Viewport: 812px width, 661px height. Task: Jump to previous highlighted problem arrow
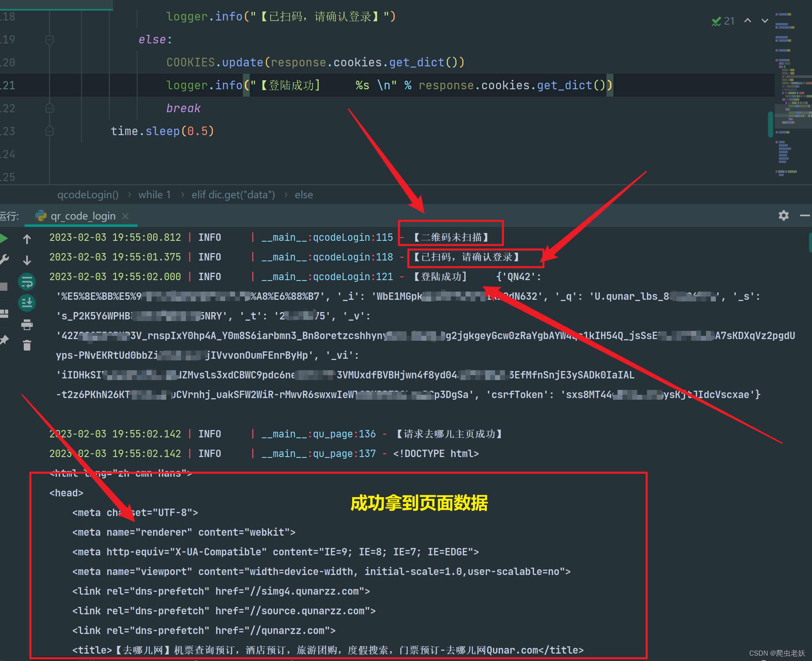tap(748, 20)
